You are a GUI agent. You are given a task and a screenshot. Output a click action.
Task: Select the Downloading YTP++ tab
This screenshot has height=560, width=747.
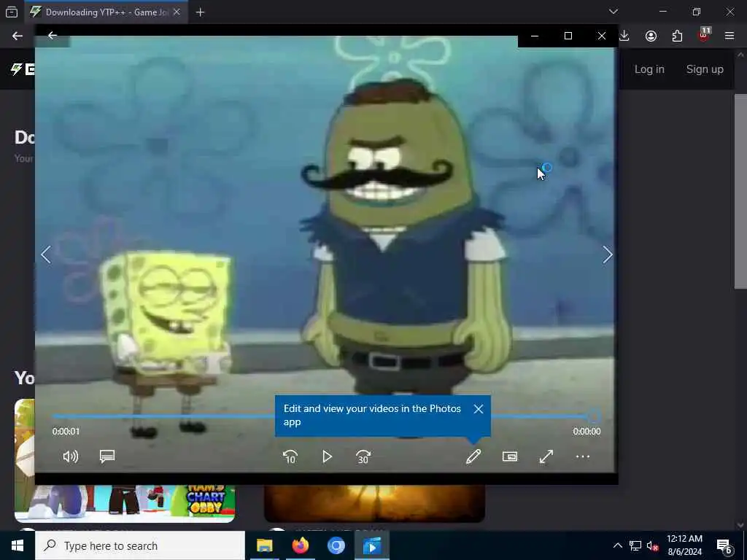105,12
